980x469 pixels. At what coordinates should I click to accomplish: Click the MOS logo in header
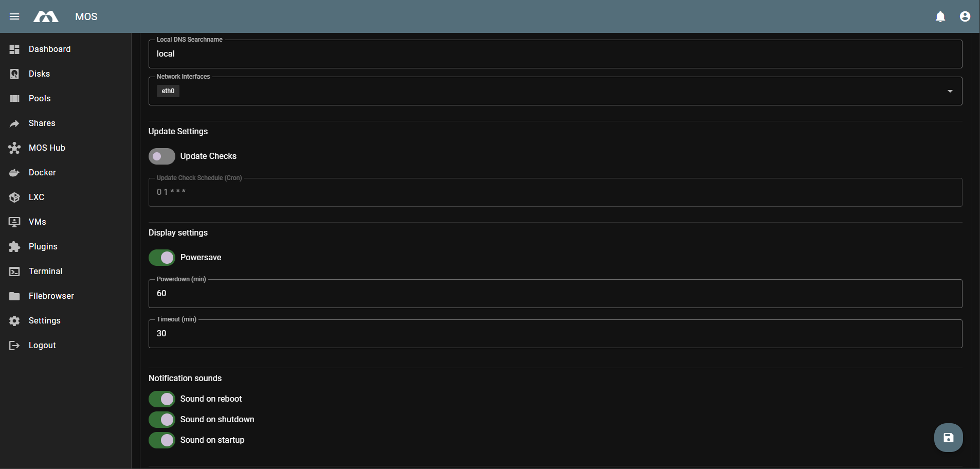[46, 16]
